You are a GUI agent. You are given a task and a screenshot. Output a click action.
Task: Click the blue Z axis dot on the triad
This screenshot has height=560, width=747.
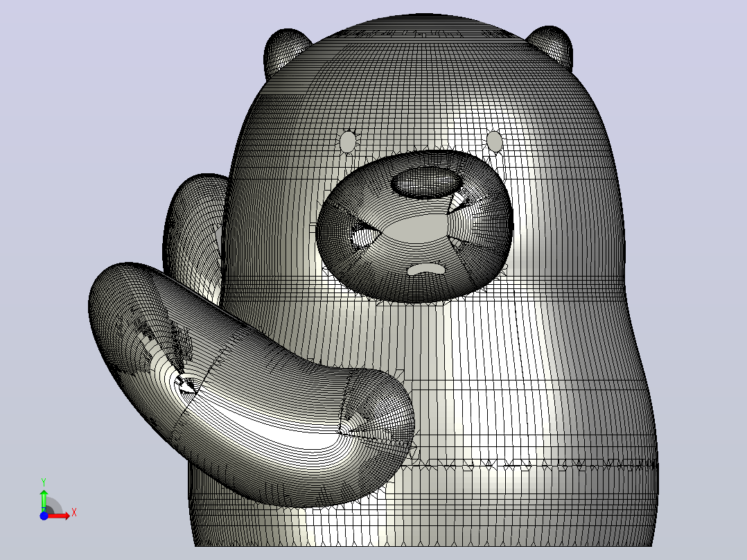(44, 516)
